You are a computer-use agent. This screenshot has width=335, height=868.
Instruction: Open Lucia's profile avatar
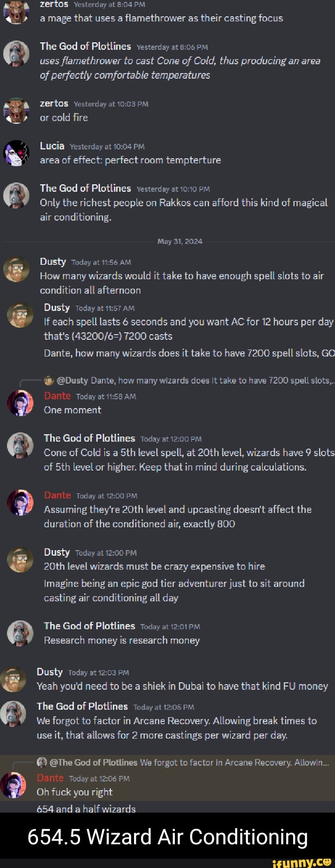(x=16, y=153)
